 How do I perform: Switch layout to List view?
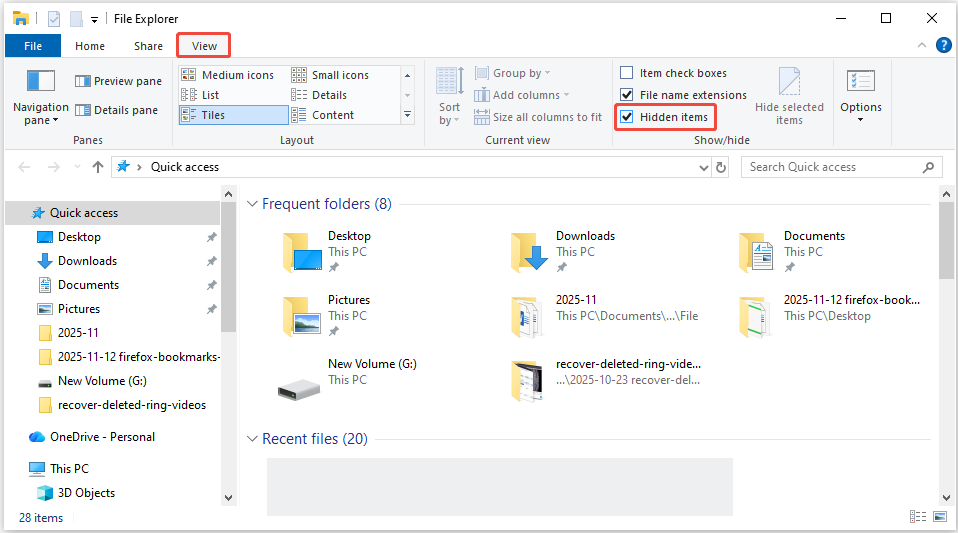pyautogui.click(x=200, y=95)
